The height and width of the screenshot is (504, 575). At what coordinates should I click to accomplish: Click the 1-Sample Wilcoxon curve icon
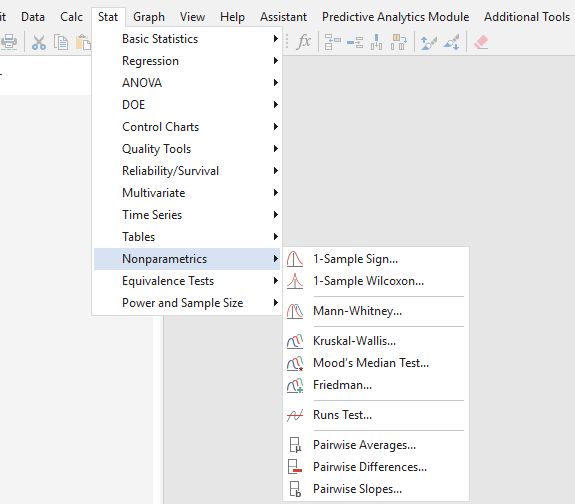295,281
